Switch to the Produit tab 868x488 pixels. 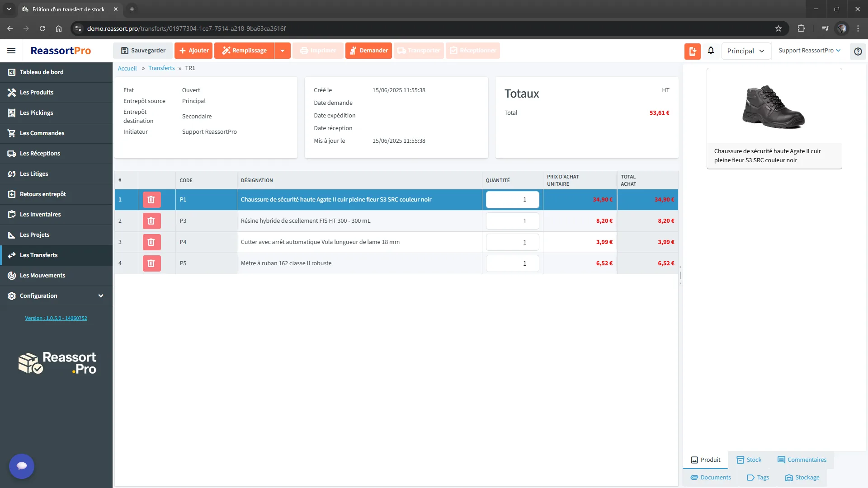(x=705, y=460)
